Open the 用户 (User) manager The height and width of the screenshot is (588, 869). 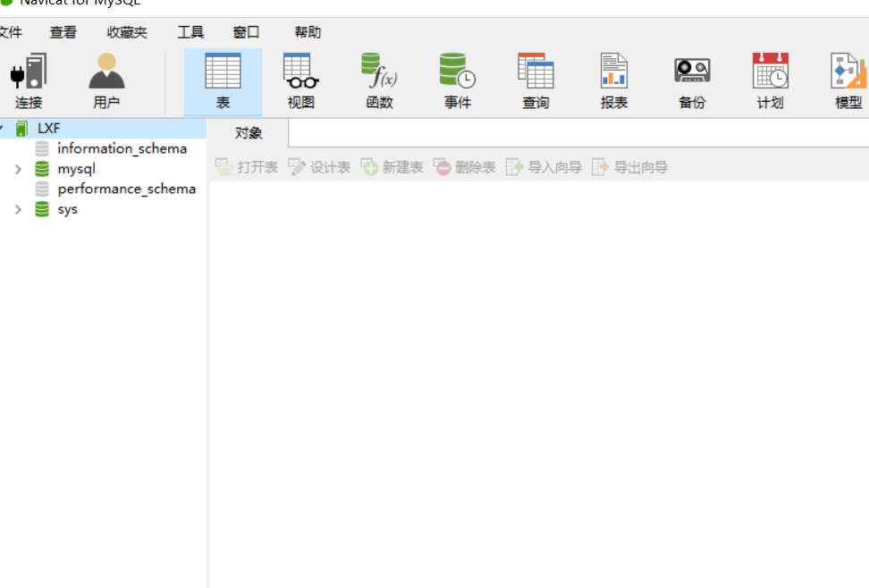pyautogui.click(x=106, y=81)
